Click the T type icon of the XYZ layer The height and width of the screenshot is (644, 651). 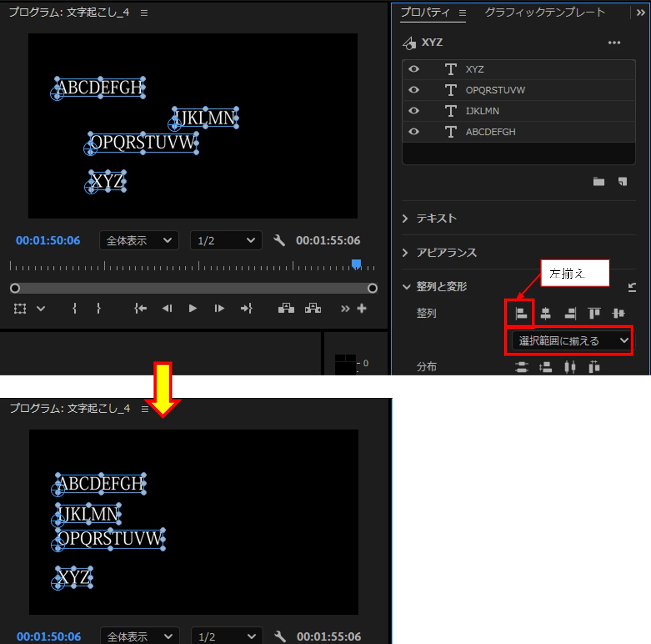(x=451, y=69)
